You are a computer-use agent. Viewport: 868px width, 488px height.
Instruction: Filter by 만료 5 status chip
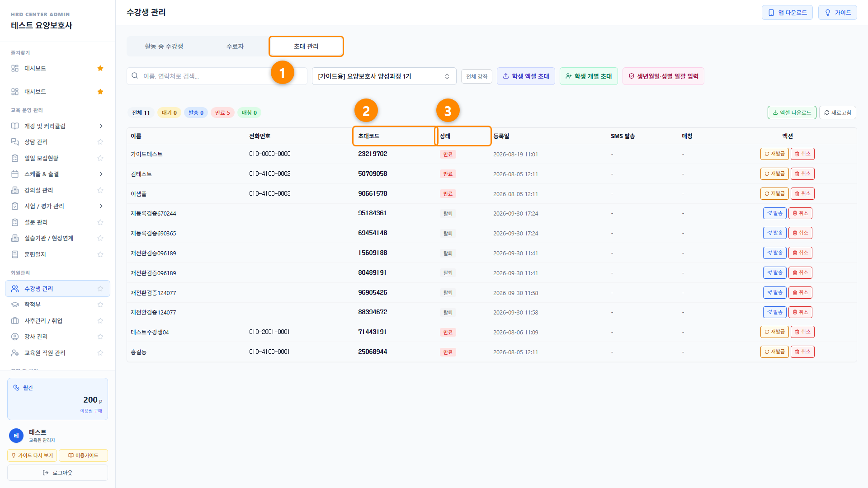click(222, 113)
